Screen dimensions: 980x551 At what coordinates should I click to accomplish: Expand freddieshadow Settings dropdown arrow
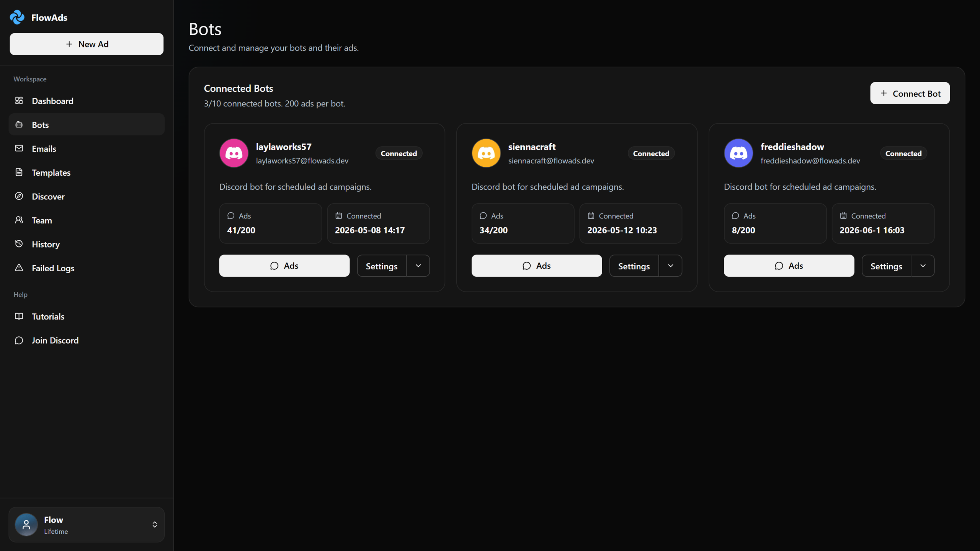click(923, 266)
